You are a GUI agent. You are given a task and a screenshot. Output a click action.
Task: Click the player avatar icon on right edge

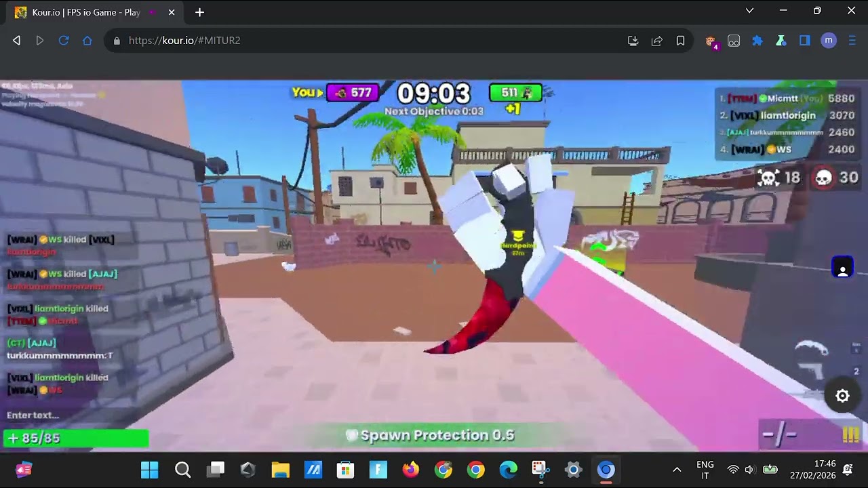coord(842,267)
